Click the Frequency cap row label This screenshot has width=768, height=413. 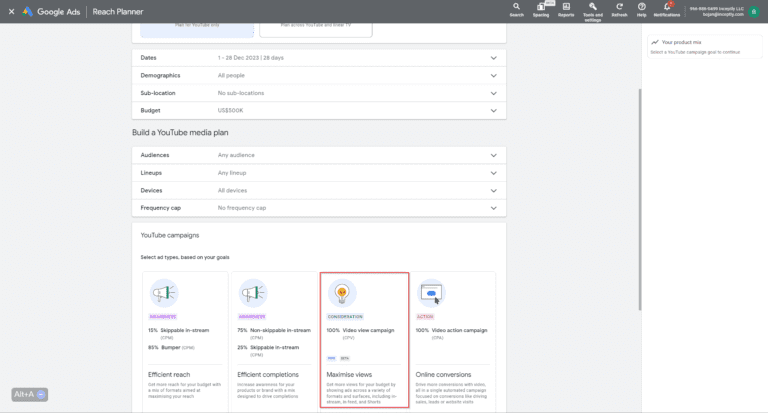161,208
